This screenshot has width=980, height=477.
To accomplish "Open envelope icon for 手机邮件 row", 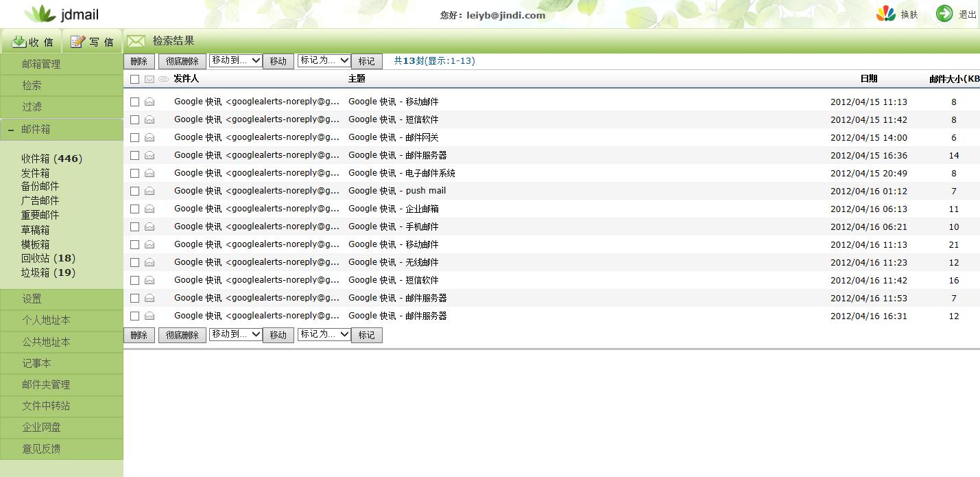I will [150, 226].
